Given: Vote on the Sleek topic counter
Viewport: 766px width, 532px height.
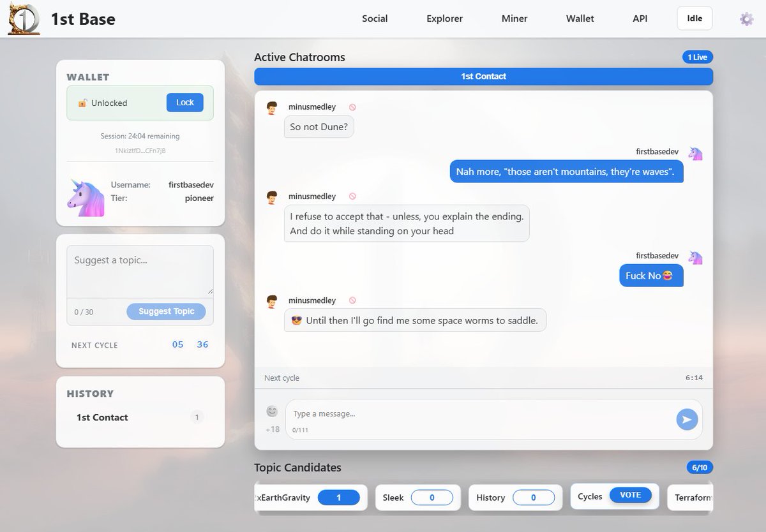Looking at the screenshot, I should coord(432,498).
